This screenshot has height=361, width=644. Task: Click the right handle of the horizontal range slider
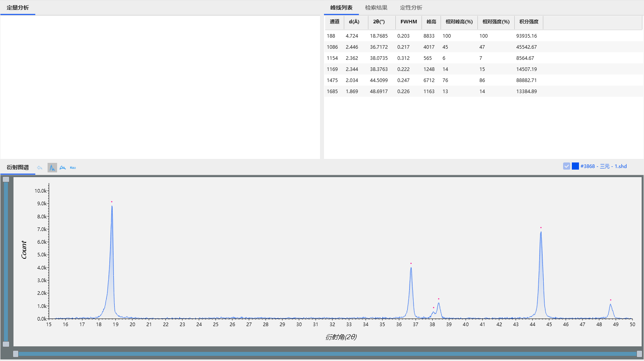(x=639, y=354)
